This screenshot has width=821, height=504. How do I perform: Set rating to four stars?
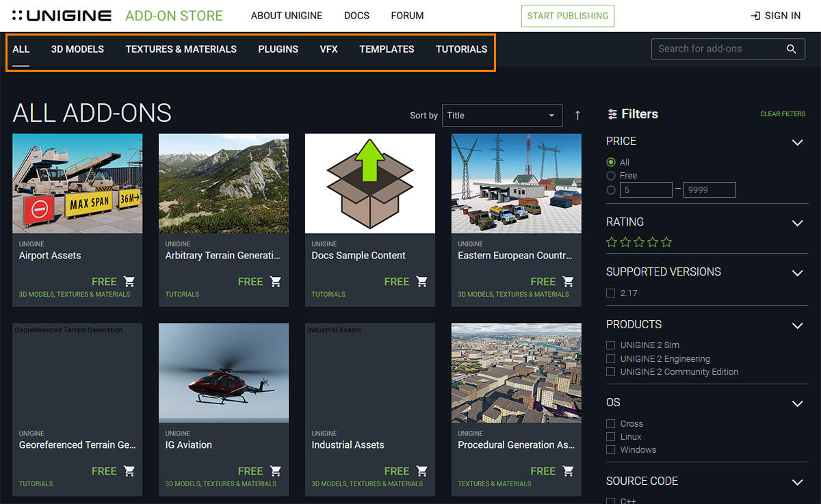[653, 242]
